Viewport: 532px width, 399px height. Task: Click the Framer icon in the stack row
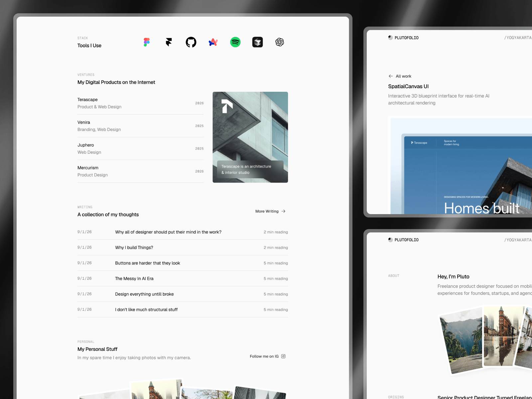[169, 42]
